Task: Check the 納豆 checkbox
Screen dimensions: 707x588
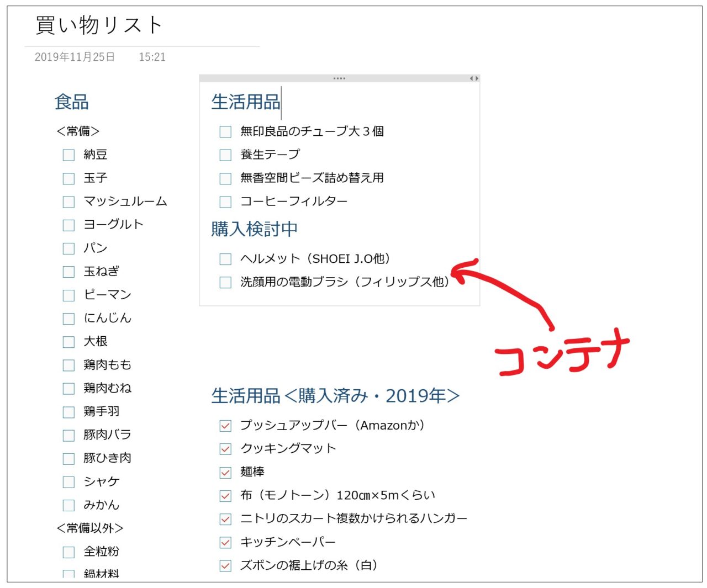Action: 68,155
